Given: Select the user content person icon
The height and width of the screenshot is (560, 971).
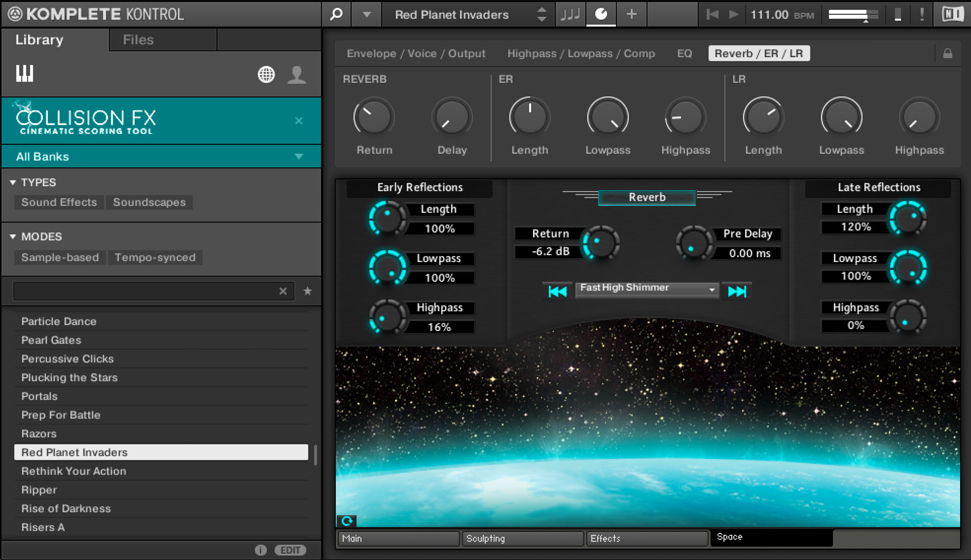Looking at the screenshot, I should tap(296, 74).
